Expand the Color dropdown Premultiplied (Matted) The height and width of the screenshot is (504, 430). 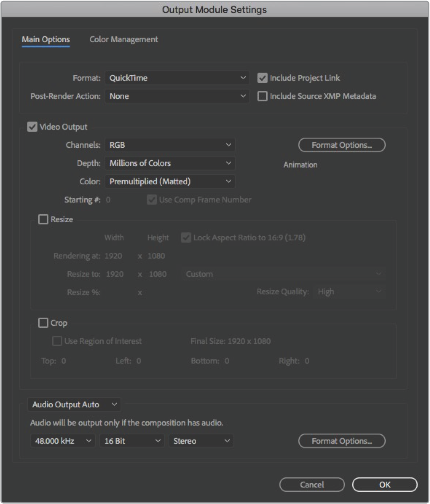pyautogui.click(x=170, y=182)
